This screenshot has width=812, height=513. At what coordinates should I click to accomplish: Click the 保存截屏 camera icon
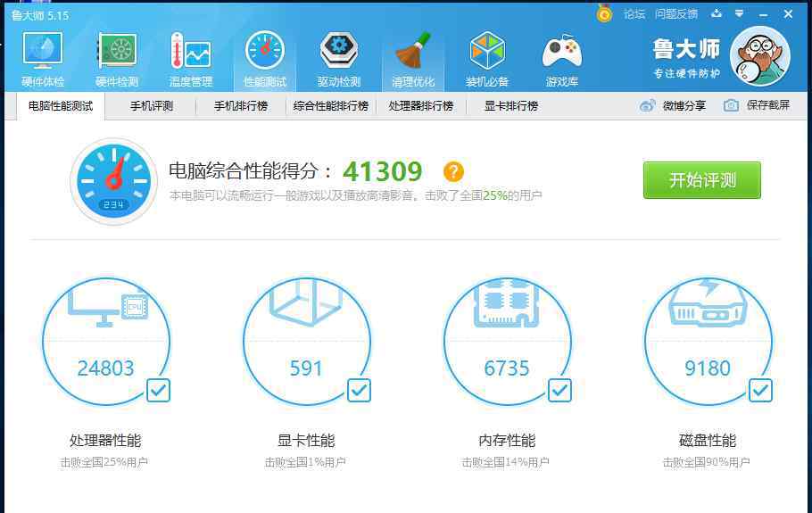pyautogui.click(x=732, y=105)
